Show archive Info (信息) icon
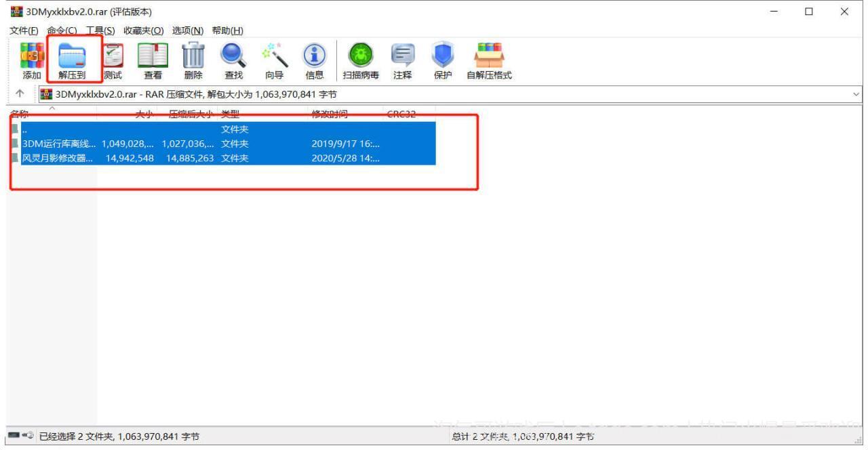This screenshot has height=450, width=868. 315,60
